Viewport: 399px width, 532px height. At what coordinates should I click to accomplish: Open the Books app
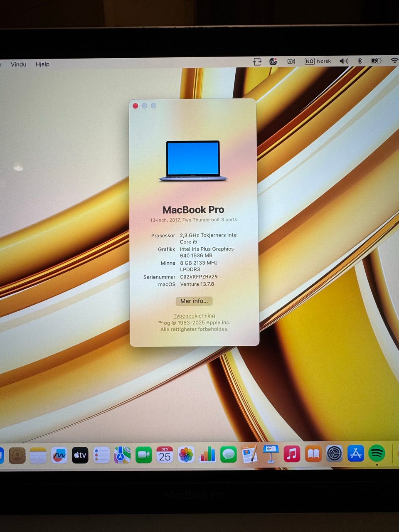tap(313, 453)
